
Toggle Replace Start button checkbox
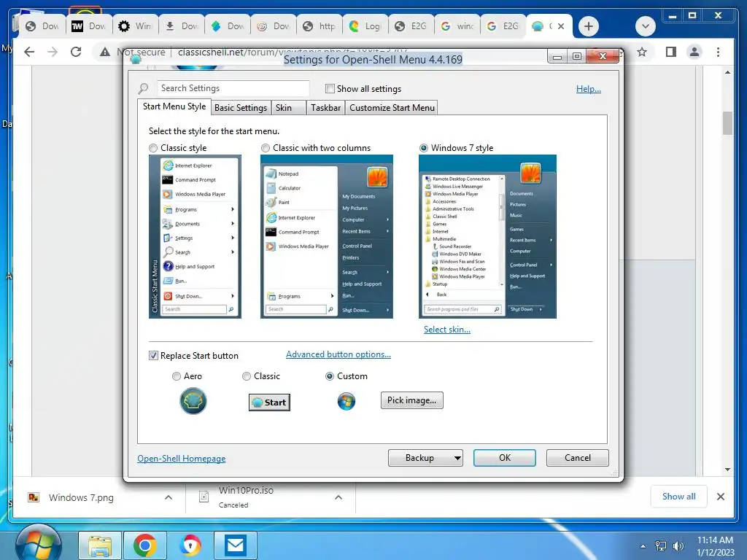[x=153, y=356]
